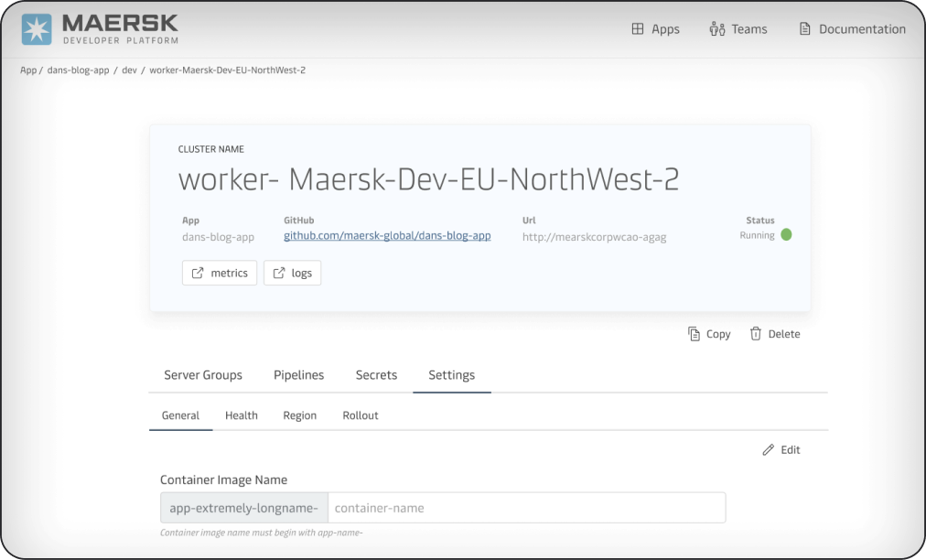Open the GitHub dans-blog-app repository link
Viewport: 926px width, 560px height.
click(387, 236)
